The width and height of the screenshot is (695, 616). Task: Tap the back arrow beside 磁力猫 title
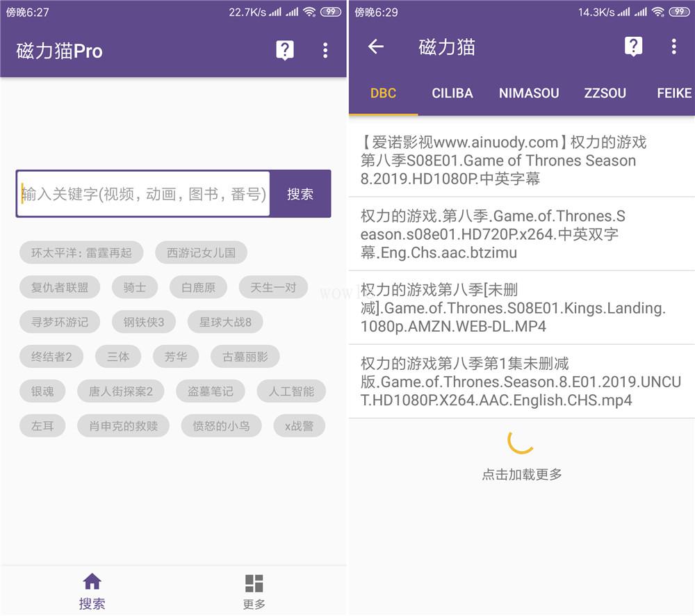[375, 47]
